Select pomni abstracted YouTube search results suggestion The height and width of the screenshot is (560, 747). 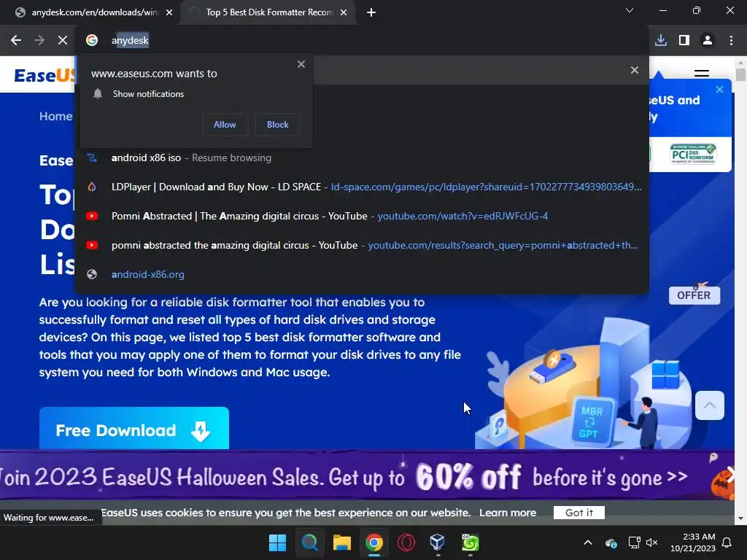coord(362,245)
